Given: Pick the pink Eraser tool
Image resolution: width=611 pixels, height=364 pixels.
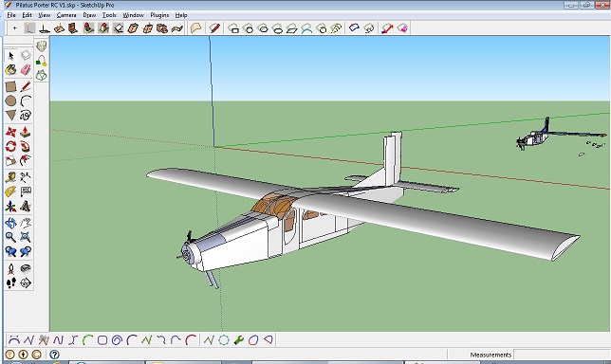Looking at the screenshot, I should [26, 70].
